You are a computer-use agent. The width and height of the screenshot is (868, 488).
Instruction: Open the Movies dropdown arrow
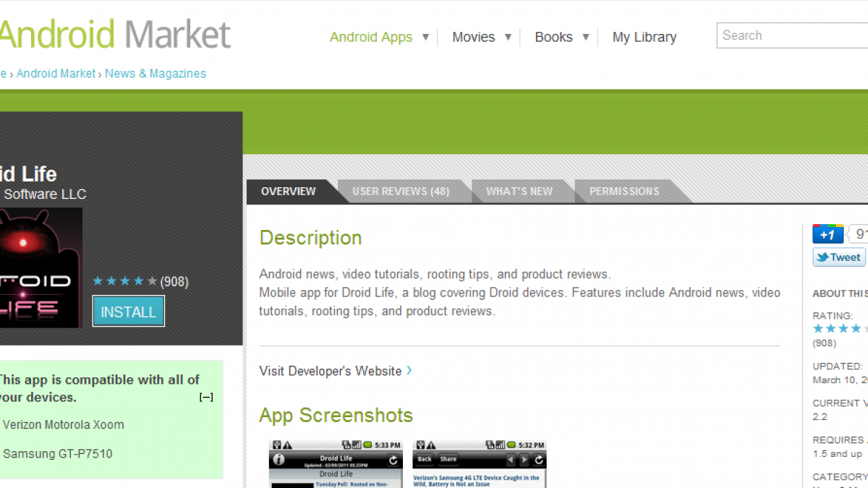tap(508, 37)
